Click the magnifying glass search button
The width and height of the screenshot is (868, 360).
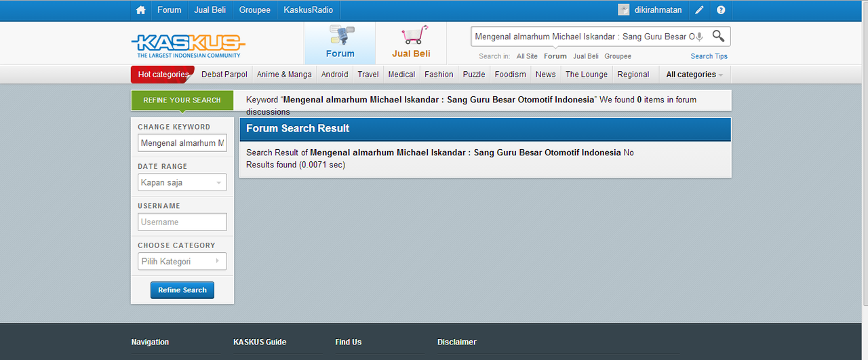click(718, 36)
